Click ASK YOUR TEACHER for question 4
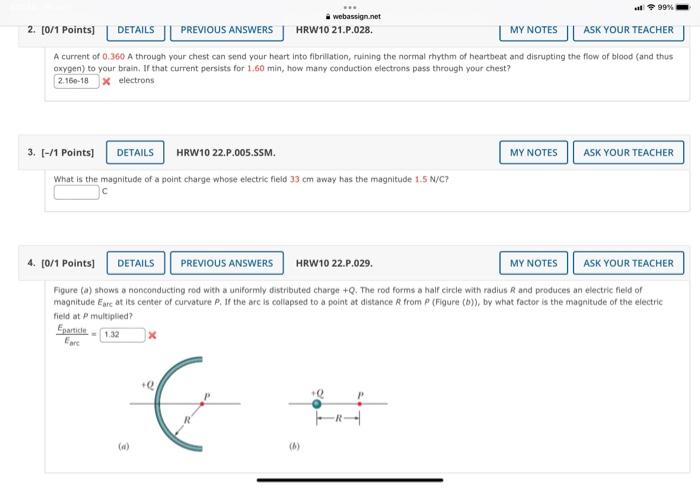 [628, 263]
